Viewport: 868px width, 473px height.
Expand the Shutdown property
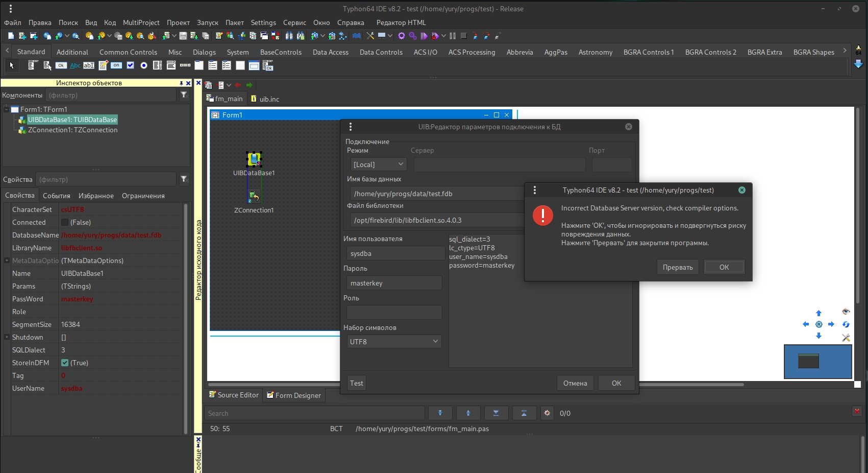7,337
